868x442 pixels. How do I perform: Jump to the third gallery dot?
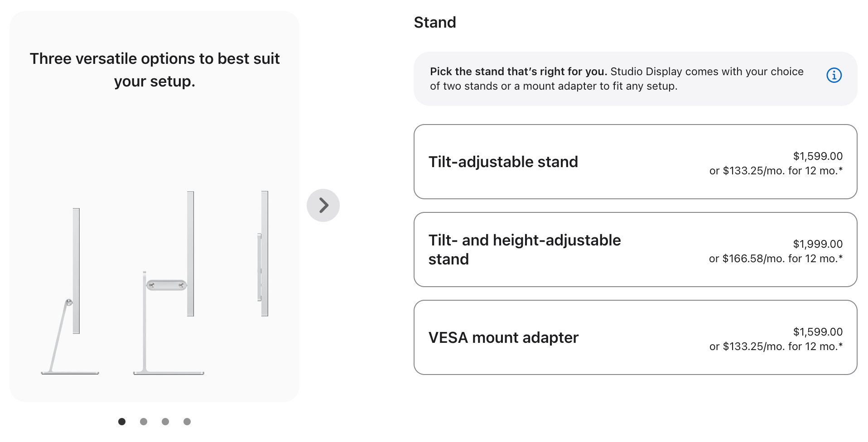165,422
